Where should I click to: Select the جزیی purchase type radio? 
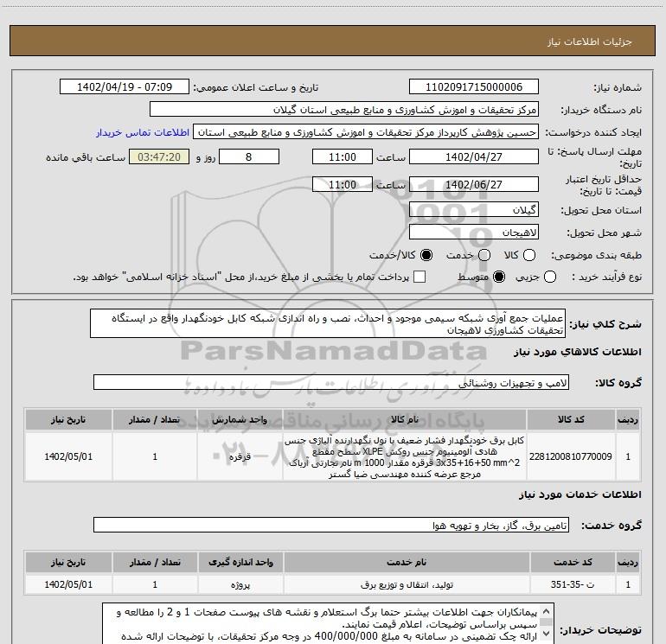[x=549, y=277]
